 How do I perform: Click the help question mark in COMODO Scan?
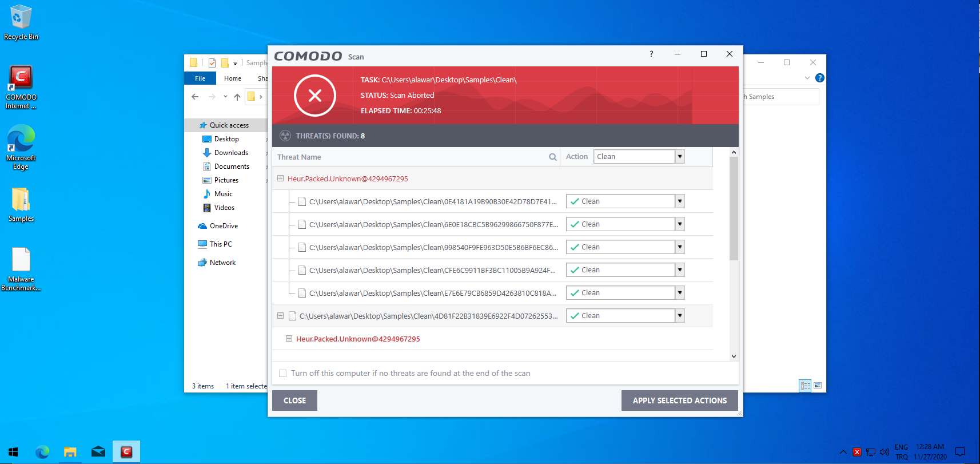click(651, 54)
